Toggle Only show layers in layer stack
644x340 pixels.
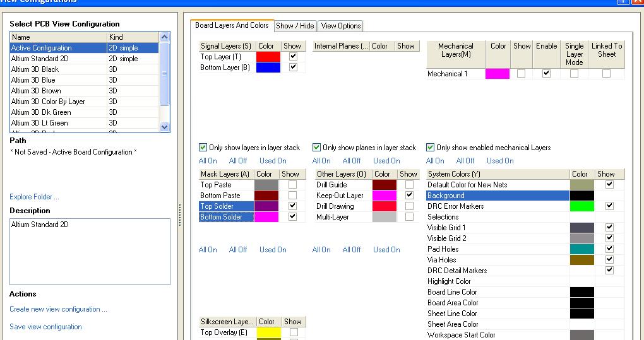203,147
